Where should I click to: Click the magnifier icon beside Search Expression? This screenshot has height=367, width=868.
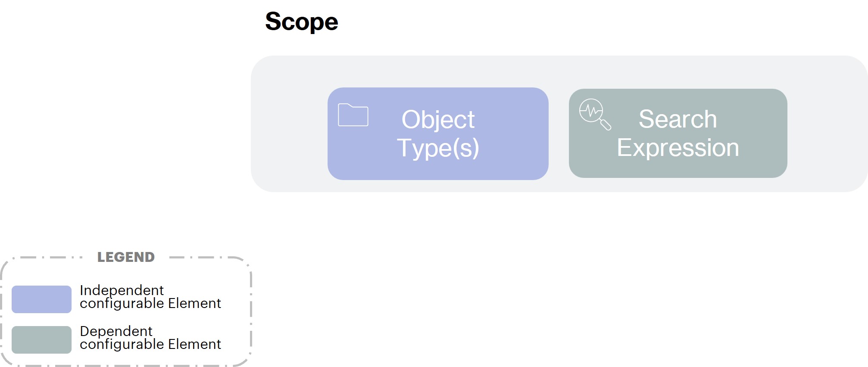[594, 114]
